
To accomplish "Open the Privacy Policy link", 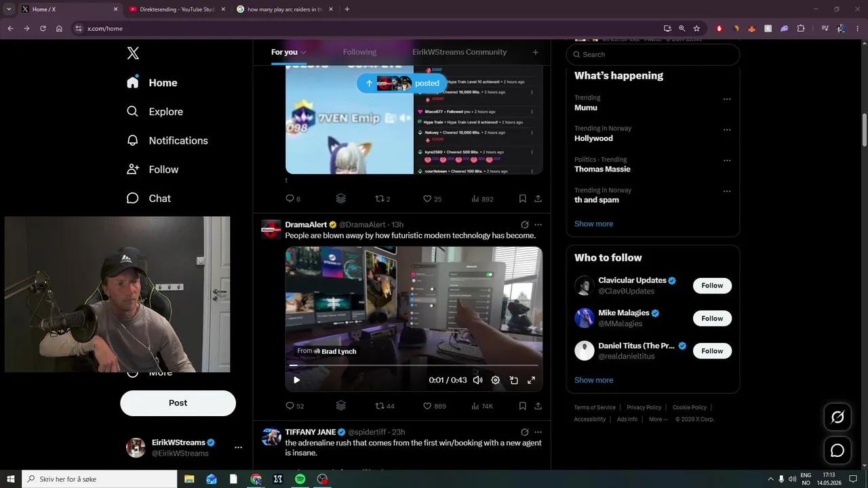I will pyautogui.click(x=644, y=407).
